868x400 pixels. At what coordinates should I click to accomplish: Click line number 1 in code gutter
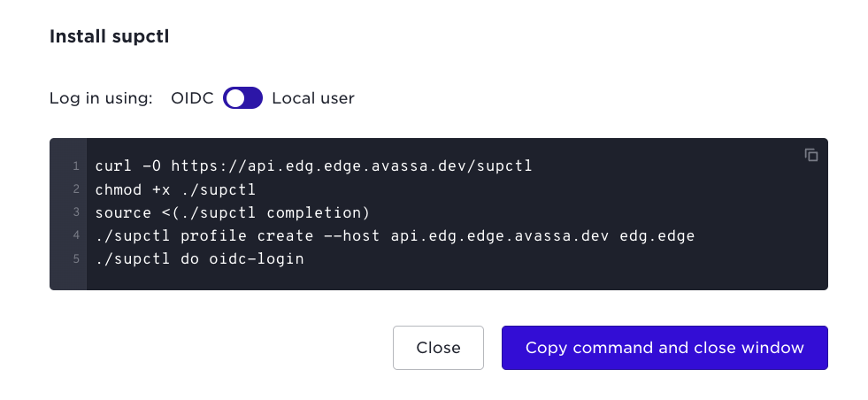pos(76,165)
